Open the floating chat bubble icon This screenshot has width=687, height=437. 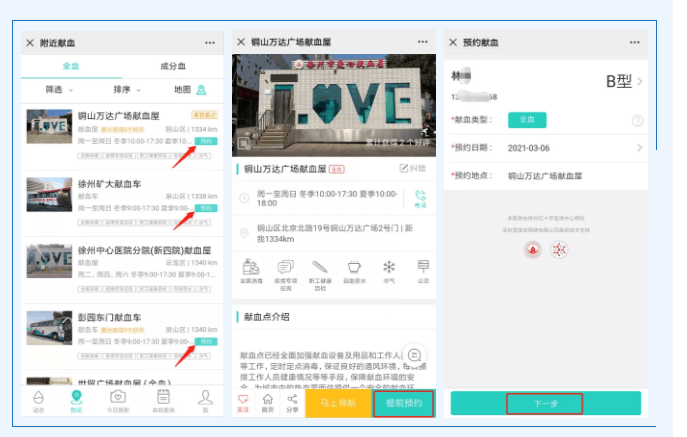(414, 355)
